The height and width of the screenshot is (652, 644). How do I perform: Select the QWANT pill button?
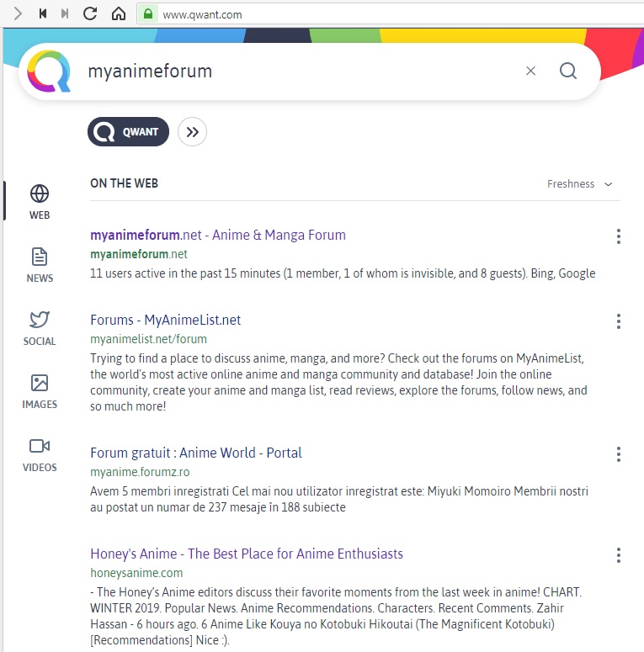[x=128, y=132]
